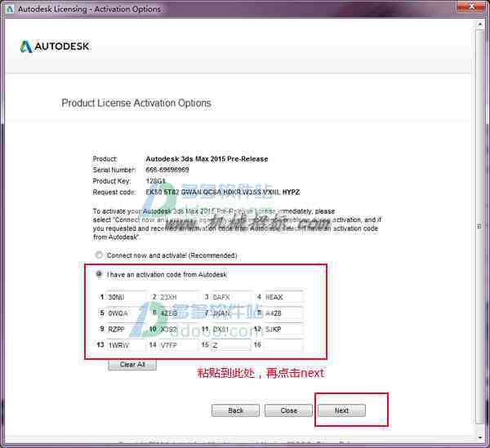
Task: Click activation code field 7
Action: click(x=231, y=313)
